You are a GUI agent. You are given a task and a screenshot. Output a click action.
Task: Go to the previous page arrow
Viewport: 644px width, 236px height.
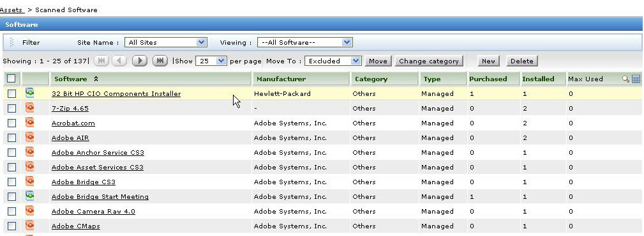(x=119, y=61)
